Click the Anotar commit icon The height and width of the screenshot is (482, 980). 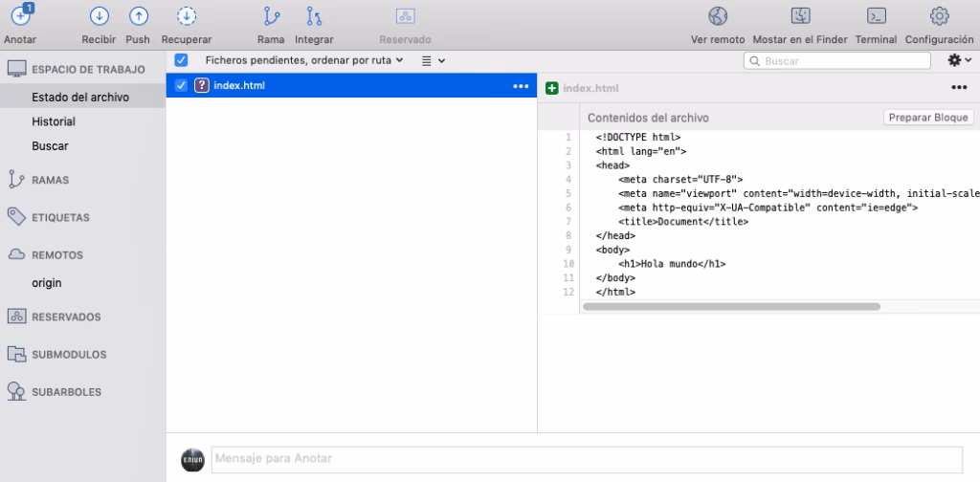coord(21,15)
